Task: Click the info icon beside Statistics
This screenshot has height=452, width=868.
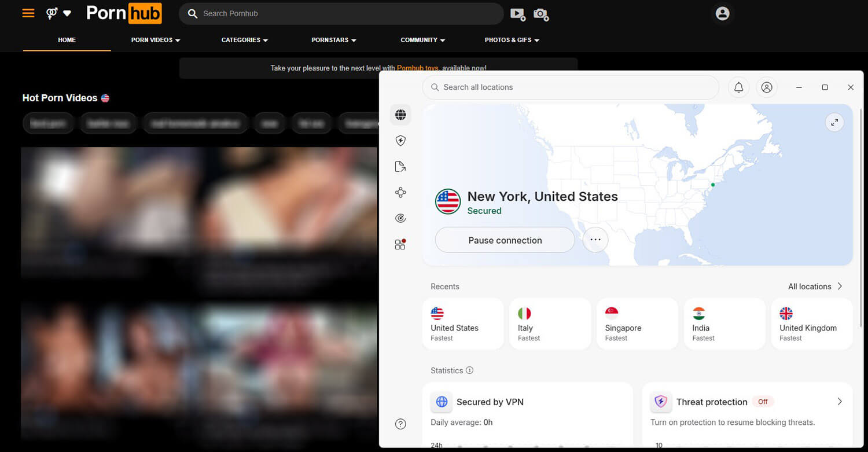Action: 470,370
